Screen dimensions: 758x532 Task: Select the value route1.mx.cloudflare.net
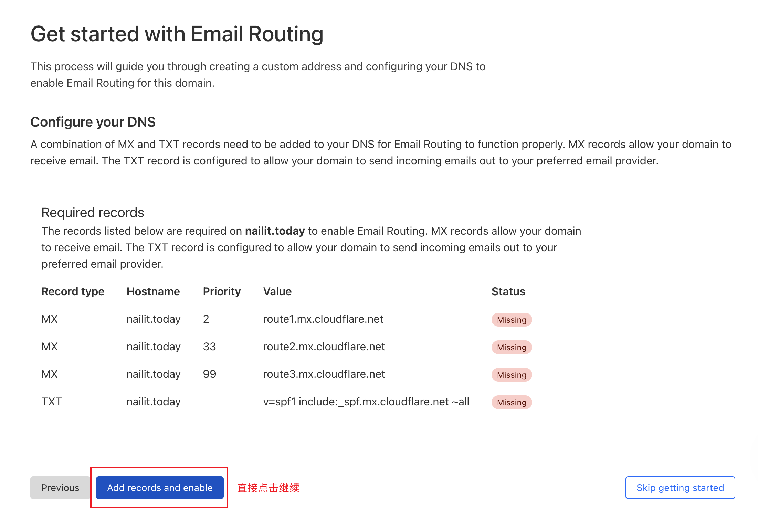click(323, 319)
